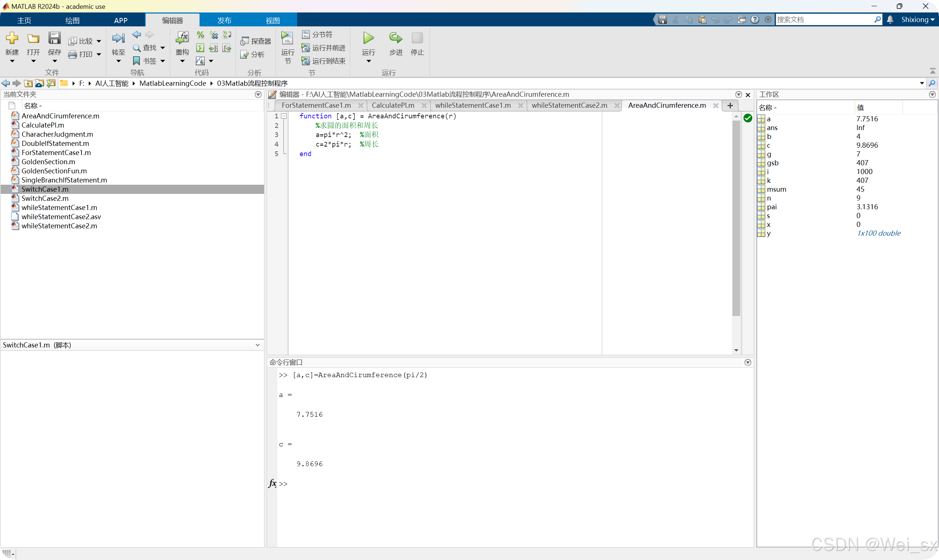Screen dimensions: 939x560
Task: Expand the Bookmark (书签) dropdown
Action: 163,61
